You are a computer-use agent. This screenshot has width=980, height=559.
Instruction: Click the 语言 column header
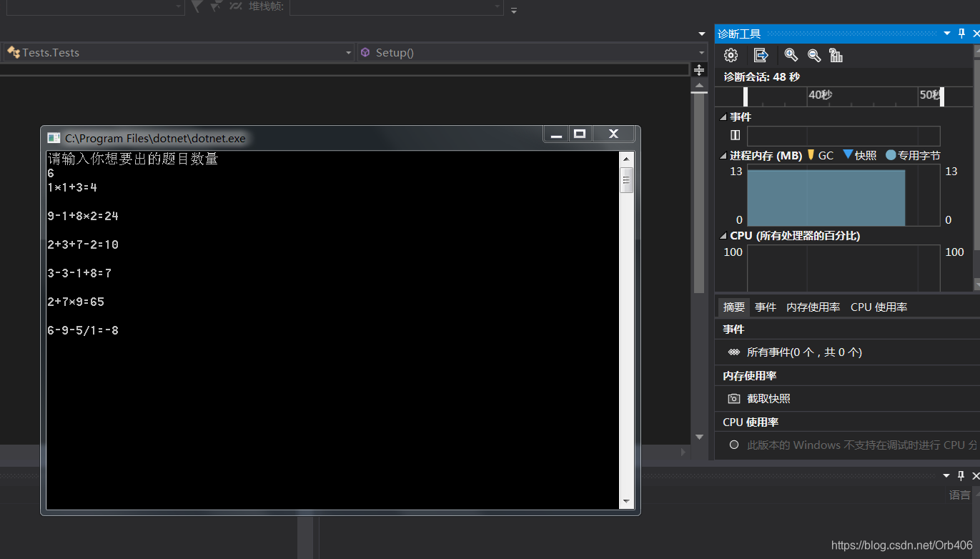960,495
